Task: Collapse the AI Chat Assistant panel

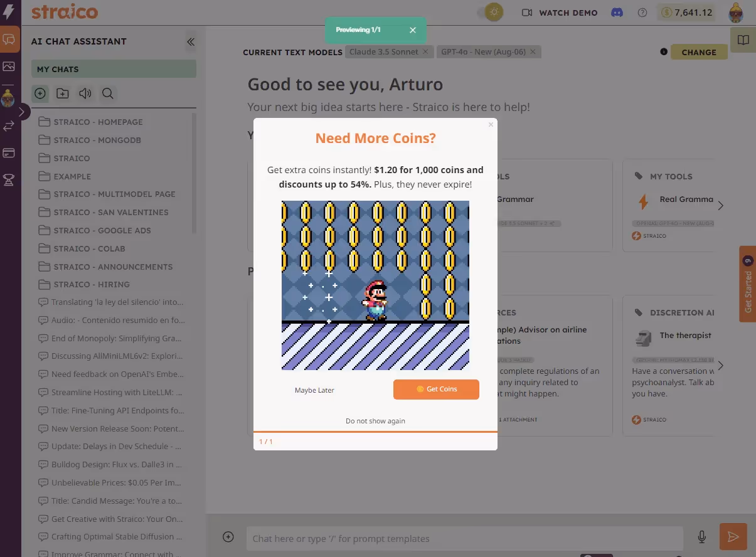Action: (x=191, y=42)
